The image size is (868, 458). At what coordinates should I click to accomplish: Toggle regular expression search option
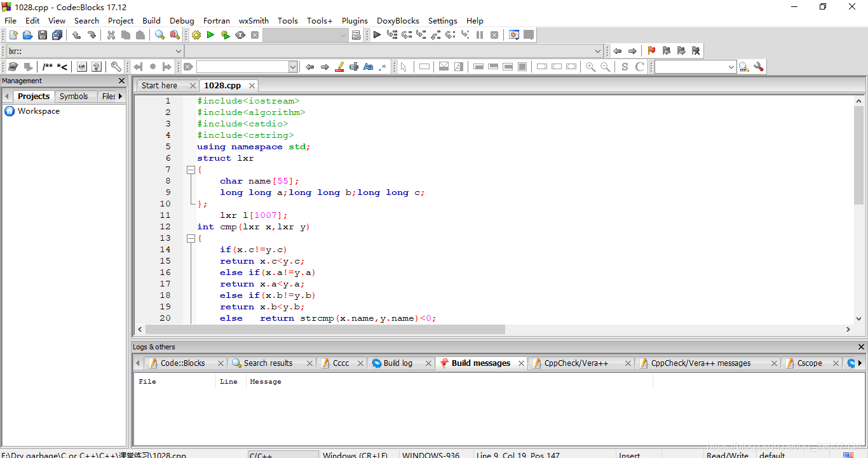click(x=383, y=67)
